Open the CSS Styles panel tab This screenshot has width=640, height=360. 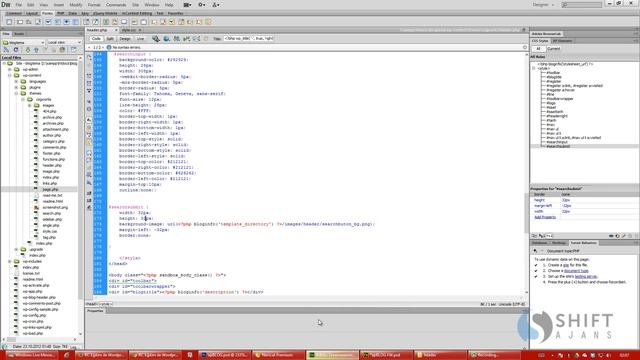click(x=540, y=41)
